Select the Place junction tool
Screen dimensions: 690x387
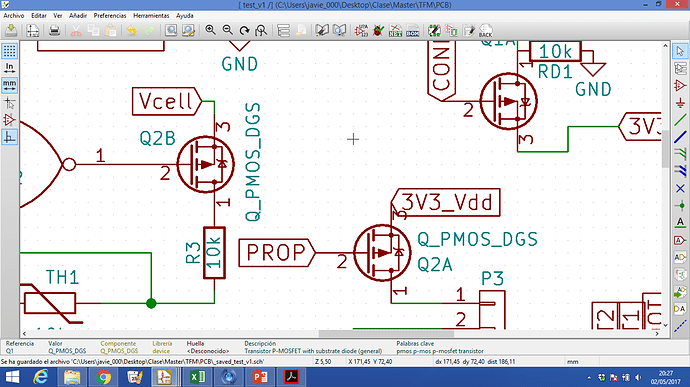[x=680, y=206]
